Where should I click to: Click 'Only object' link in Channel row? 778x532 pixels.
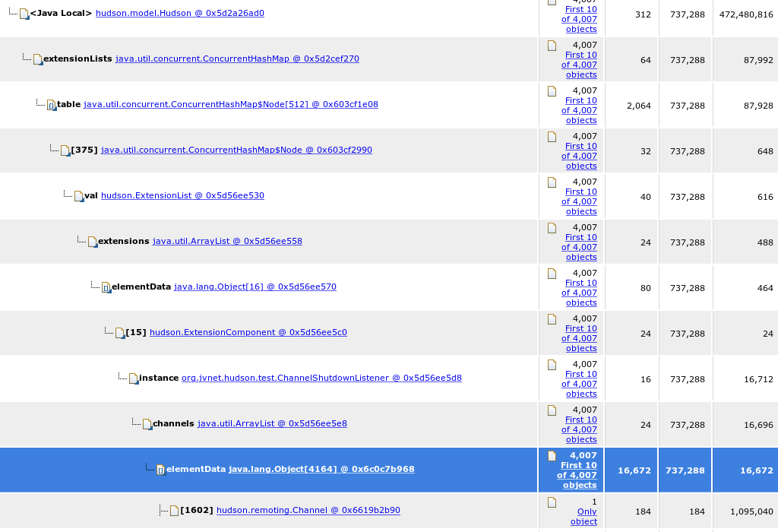pos(587,517)
